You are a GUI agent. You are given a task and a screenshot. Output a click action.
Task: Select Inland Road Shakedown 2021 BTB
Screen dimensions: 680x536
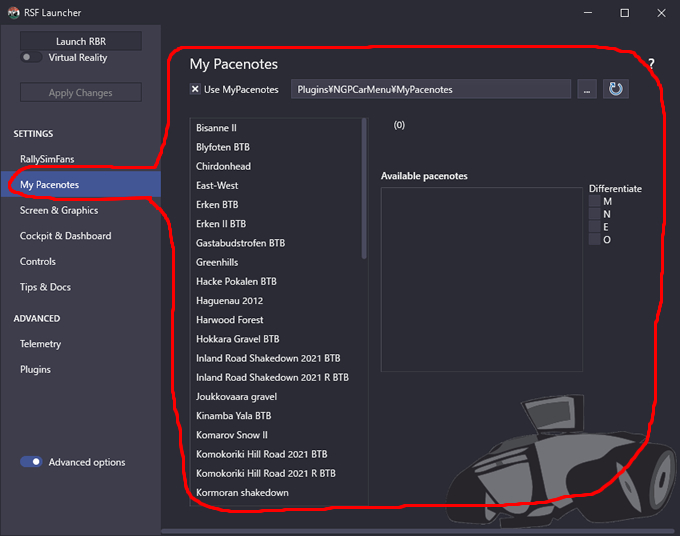pos(275,358)
